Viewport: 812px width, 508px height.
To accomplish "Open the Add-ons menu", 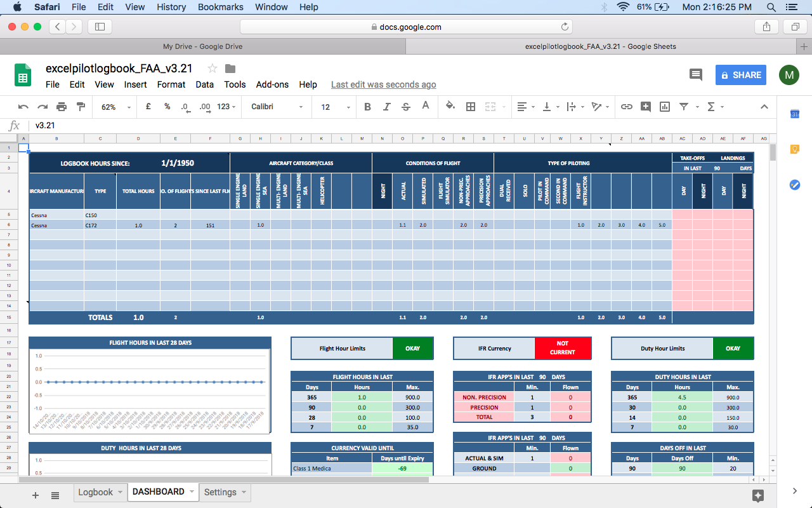I will (272, 84).
